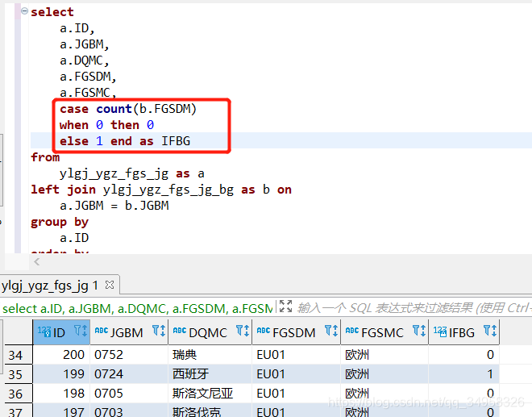Click the SQL filter expression input field
Image resolution: width=532 pixels, height=417 pixels.
414,307
